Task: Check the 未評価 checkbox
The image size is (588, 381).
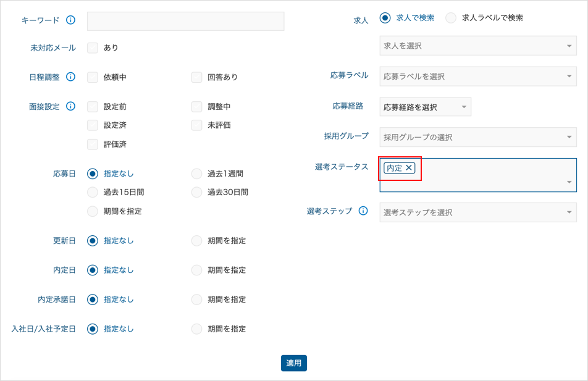Action: tap(197, 125)
